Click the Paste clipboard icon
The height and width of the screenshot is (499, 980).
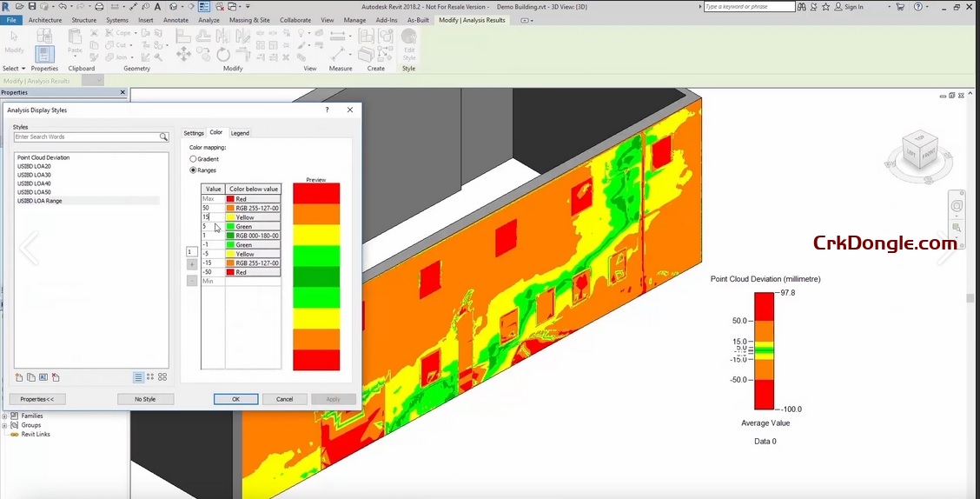pos(75,38)
